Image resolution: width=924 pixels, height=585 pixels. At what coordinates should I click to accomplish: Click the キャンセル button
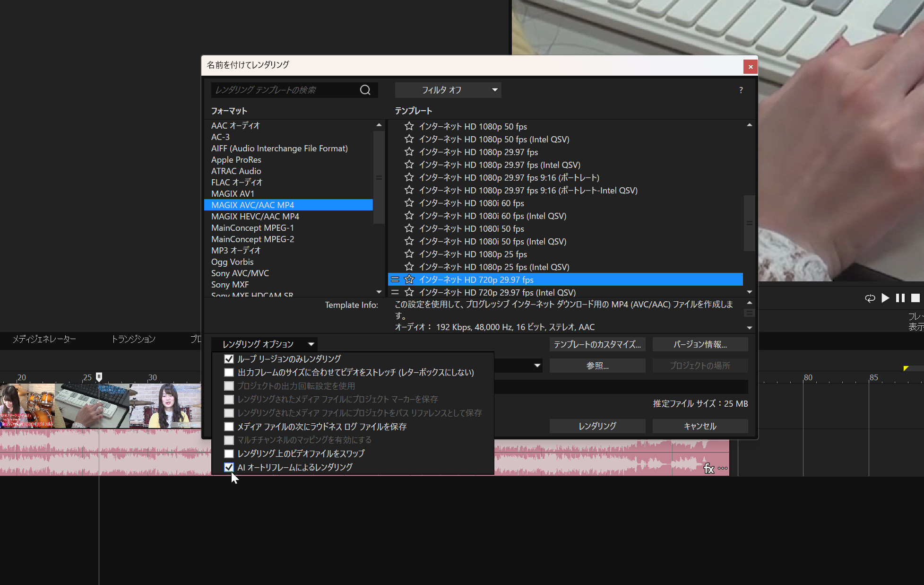700,426
